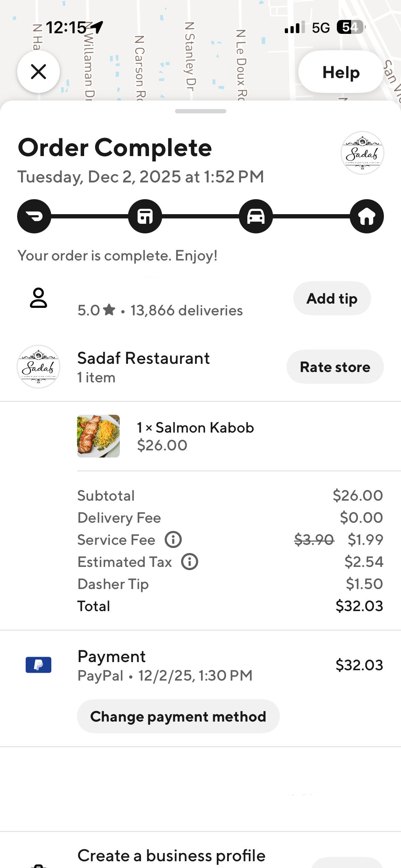
Task: Tap the 1 × Salmon Kabob item name
Action: tap(196, 428)
